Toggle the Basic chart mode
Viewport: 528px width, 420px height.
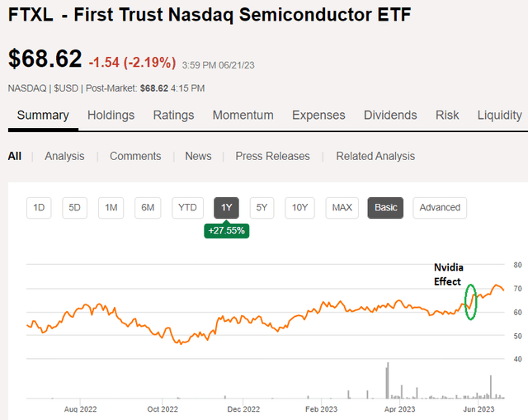click(x=385, y=207)
